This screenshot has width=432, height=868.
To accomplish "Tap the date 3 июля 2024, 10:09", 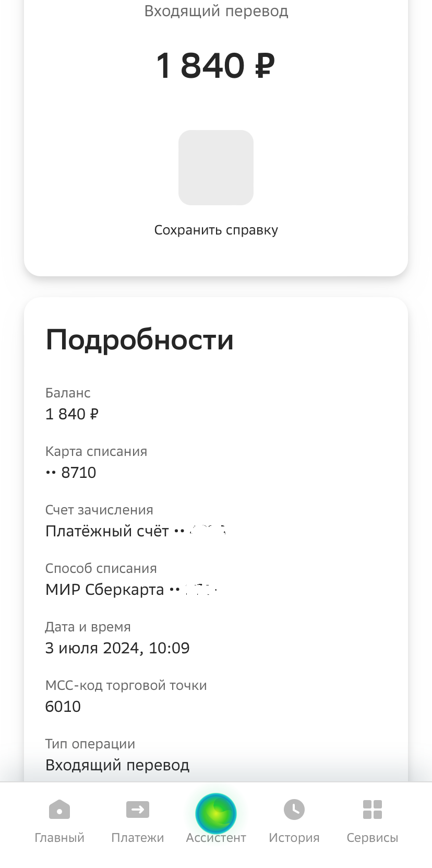I will point(117,648).
